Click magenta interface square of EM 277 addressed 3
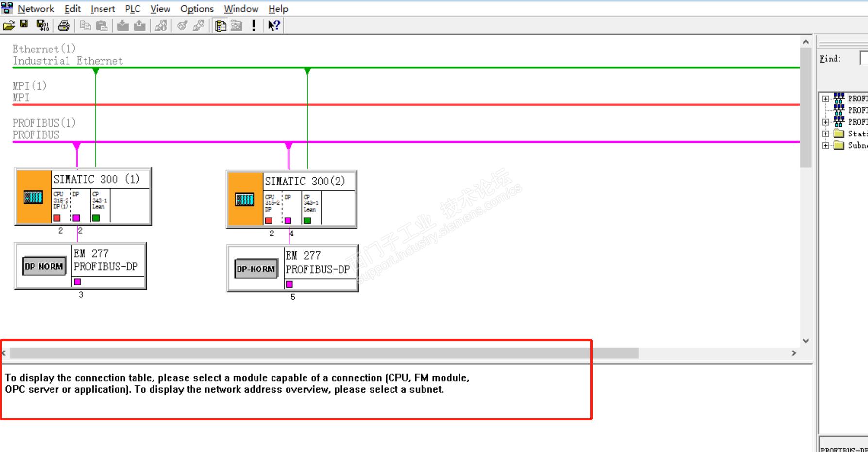The width and height of the screenshot is (868, 452). [77, 282]
